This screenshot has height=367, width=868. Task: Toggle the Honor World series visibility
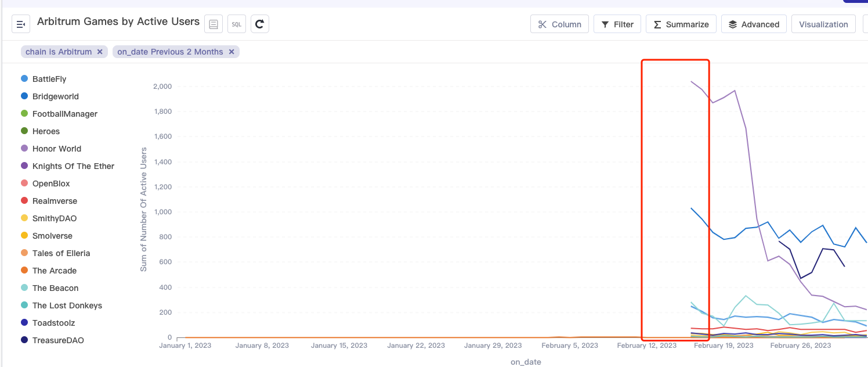[56, 149]
